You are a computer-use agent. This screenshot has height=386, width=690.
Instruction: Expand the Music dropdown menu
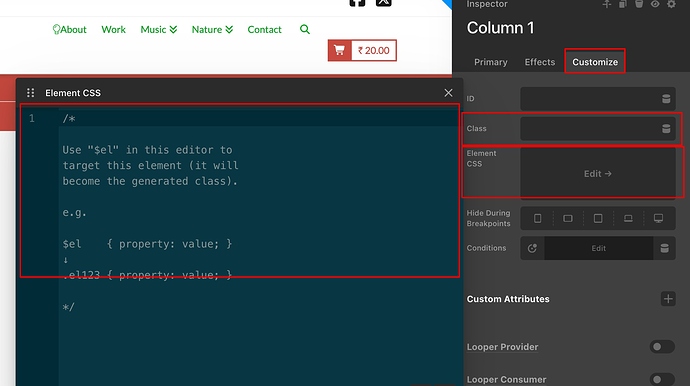coord(158,29)
